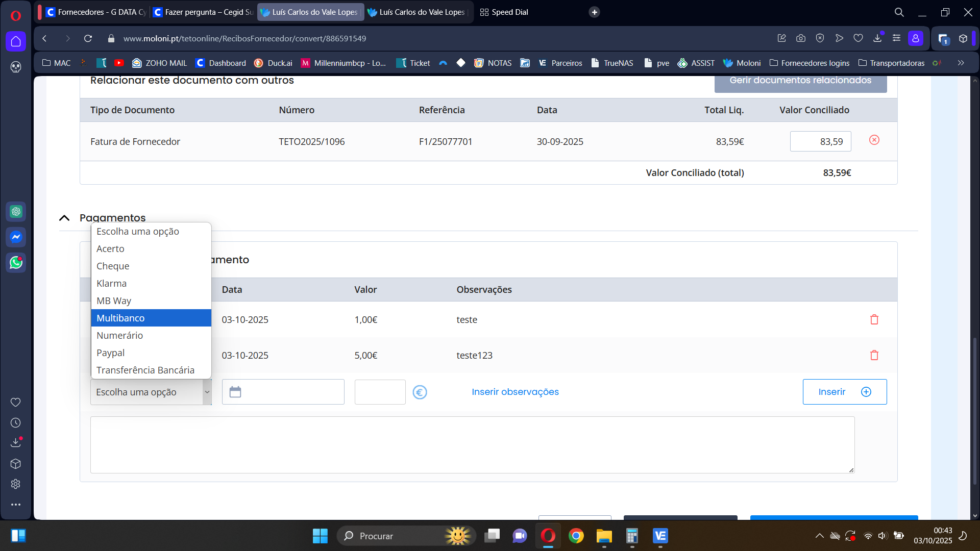This screenshot has height=551, width=980.
Task: Open the calendar date picker icon
Action: click(x=235, y=392)
